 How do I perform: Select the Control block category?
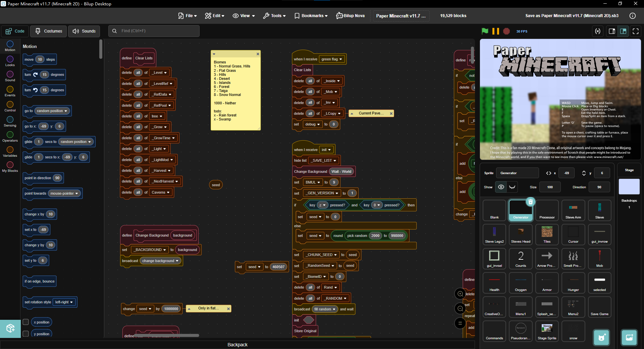pyautogui.click(x=10, y=106)
